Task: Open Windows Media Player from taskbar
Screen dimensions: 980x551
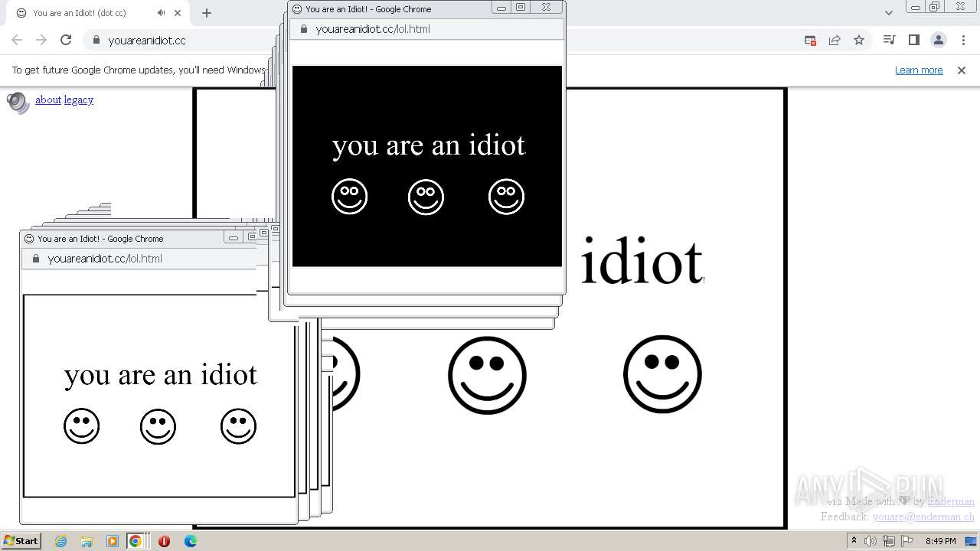Action: [113, 541]
